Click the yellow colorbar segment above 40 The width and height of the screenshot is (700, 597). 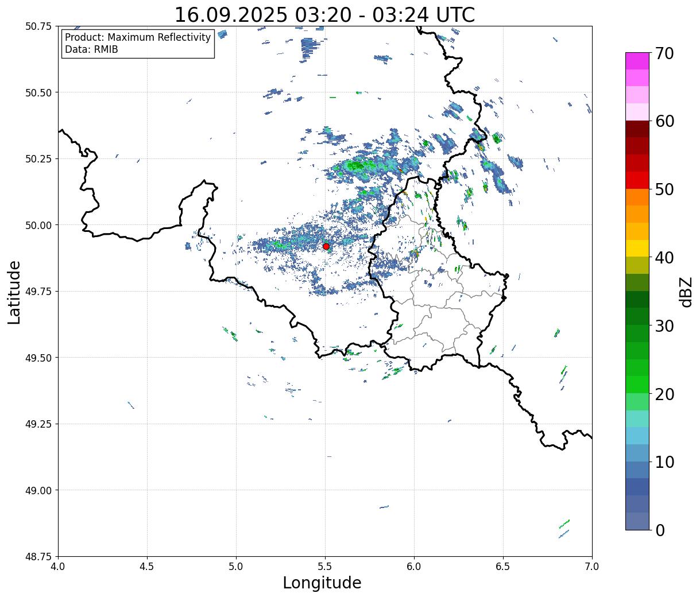tap(637, 249)
